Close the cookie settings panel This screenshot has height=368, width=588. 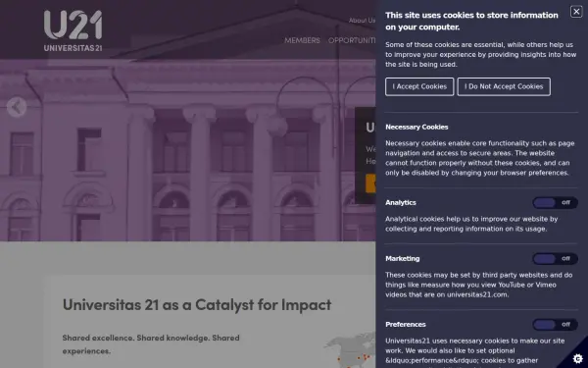576,12
